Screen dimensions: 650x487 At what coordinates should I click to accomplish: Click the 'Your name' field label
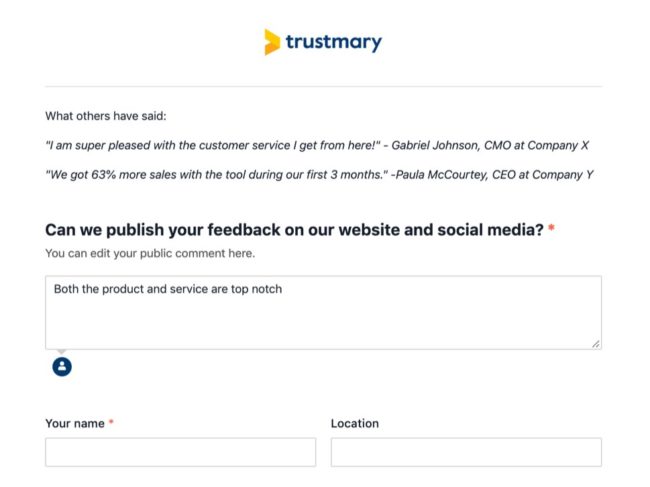(75, 424)
